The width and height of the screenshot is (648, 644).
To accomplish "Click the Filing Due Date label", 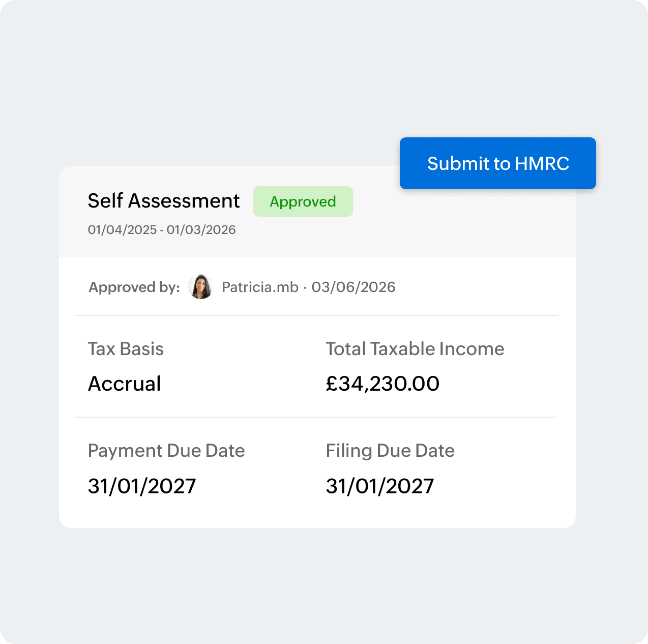I will (x=390, y=451).
